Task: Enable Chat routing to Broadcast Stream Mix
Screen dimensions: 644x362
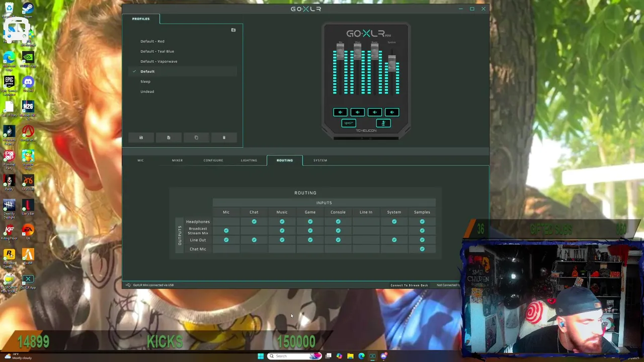Action: click(x=254, y=231)
